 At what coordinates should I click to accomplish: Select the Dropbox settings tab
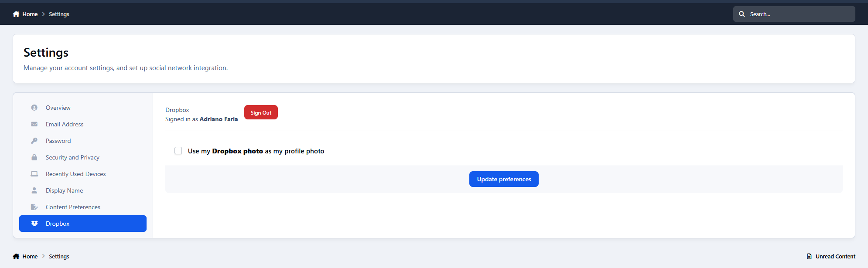tap(83, 224)
